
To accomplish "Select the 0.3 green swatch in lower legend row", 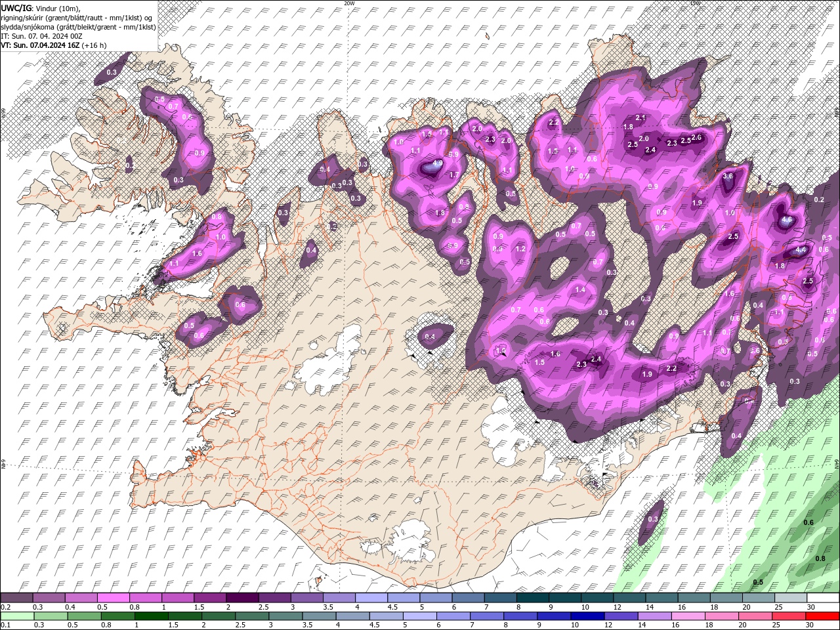I will [x=51, y=616].
